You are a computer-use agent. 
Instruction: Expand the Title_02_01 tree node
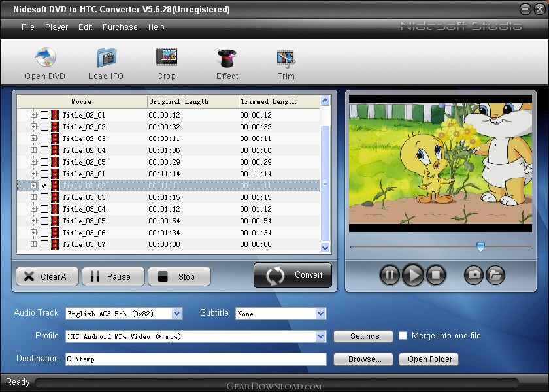point(33,114)
